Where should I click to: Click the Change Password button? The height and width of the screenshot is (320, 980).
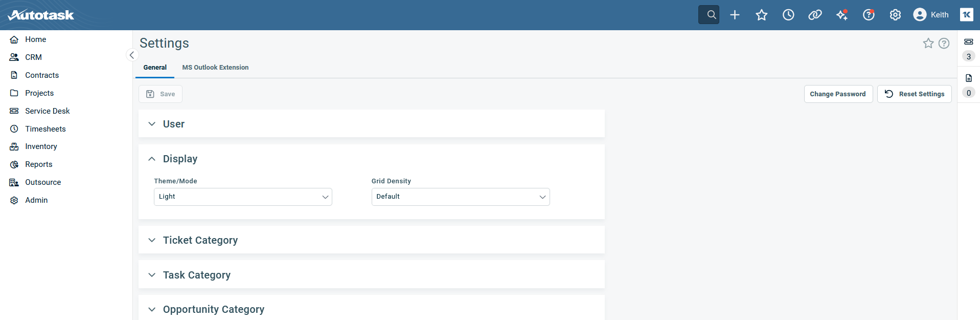(x=838, y=94)
